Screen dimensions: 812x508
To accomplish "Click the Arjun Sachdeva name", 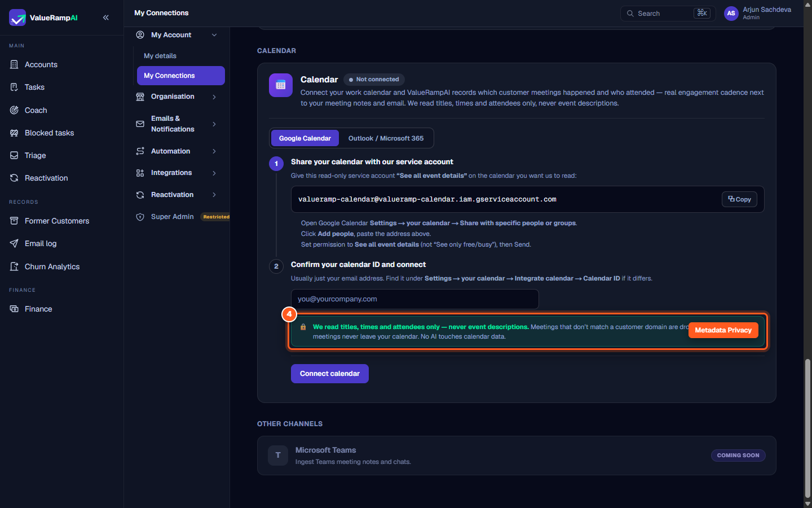I will pyautogui.click(x=767, y=10).
